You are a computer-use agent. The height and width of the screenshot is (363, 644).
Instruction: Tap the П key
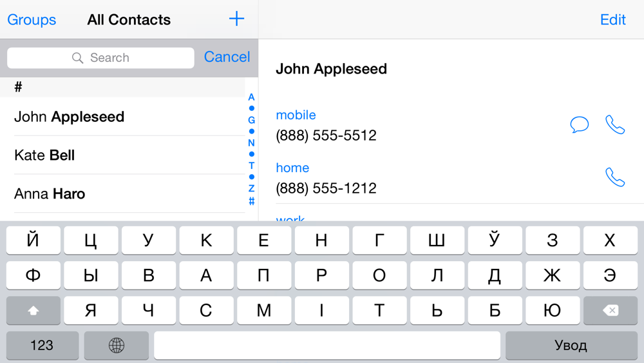264,275
